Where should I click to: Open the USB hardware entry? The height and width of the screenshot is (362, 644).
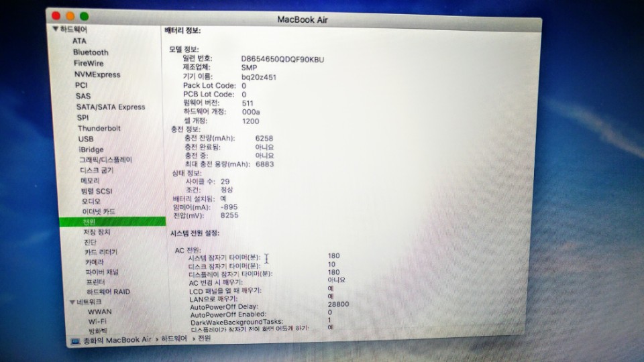point(86,139)
